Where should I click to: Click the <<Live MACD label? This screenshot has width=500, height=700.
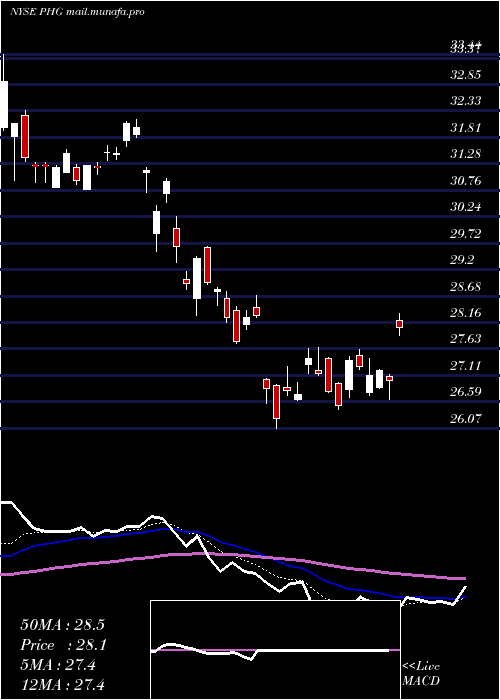(421, 674)
